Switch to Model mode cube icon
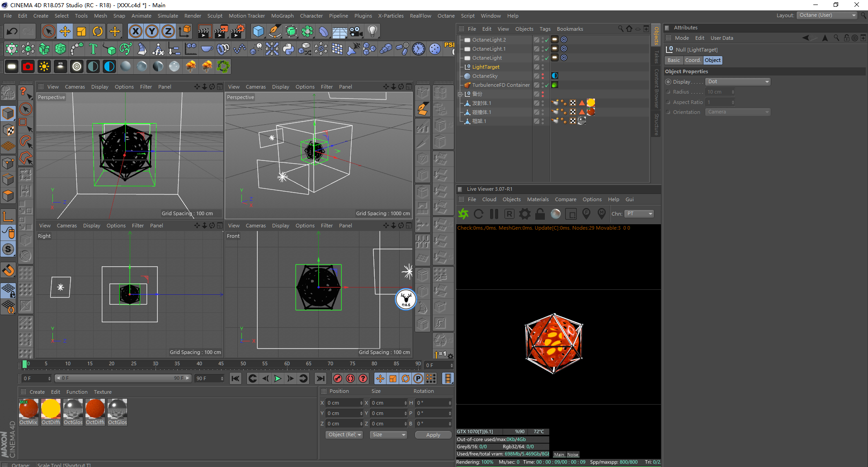 point(8,113)
